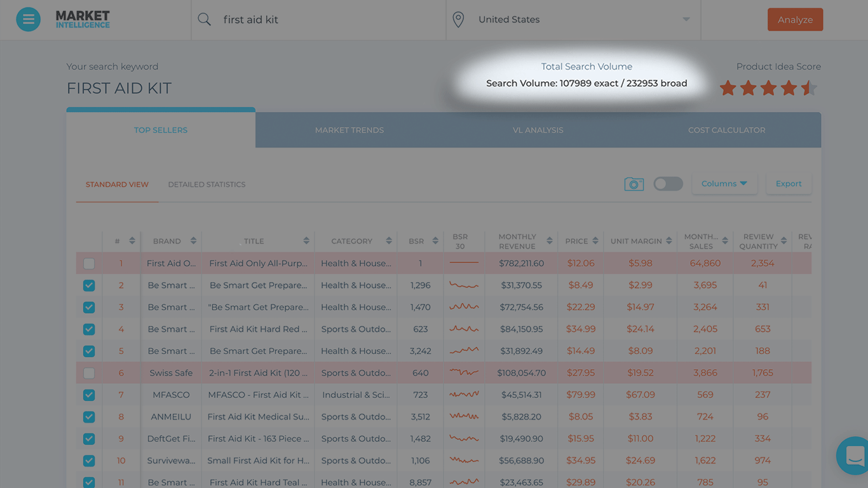Screen dimensions: 868x488
Task: Click the $24.69 unit margin cell
Action: (641, 461)
